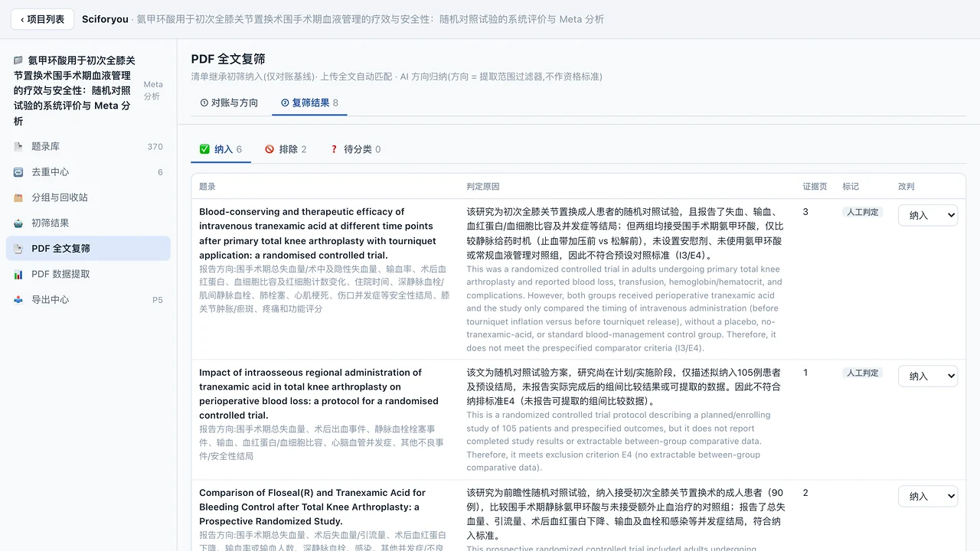Open 初筛结果 in sidebar
Viewport: 980px width, 551px height.
click(x=88, y=223)
